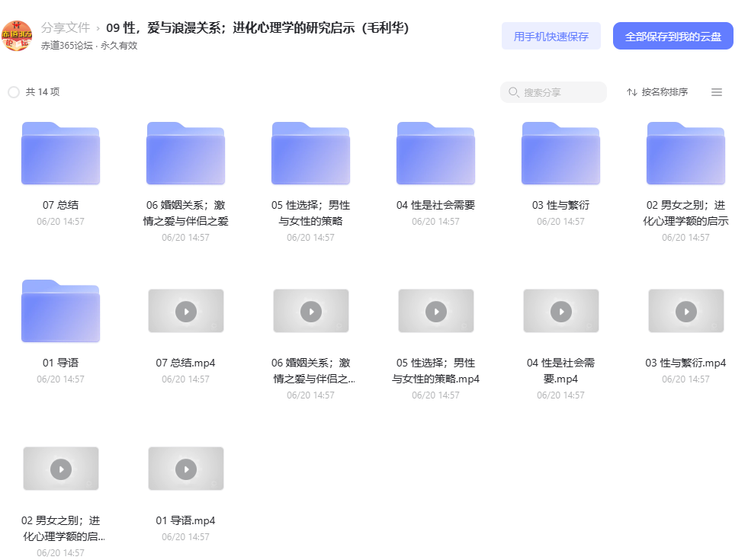
Task: Go back to 分享文件 breadcrumb
Action: click(66, 27)
